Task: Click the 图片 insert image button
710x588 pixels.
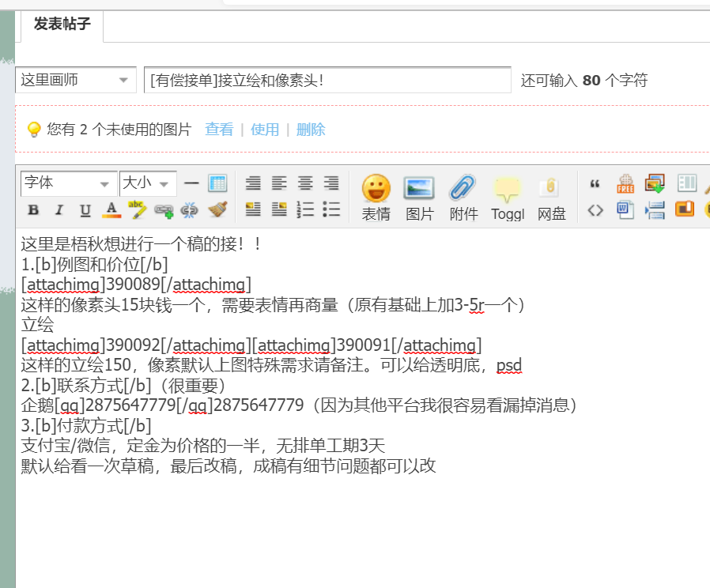Action: pyautogui.click(x=419, y=198)
